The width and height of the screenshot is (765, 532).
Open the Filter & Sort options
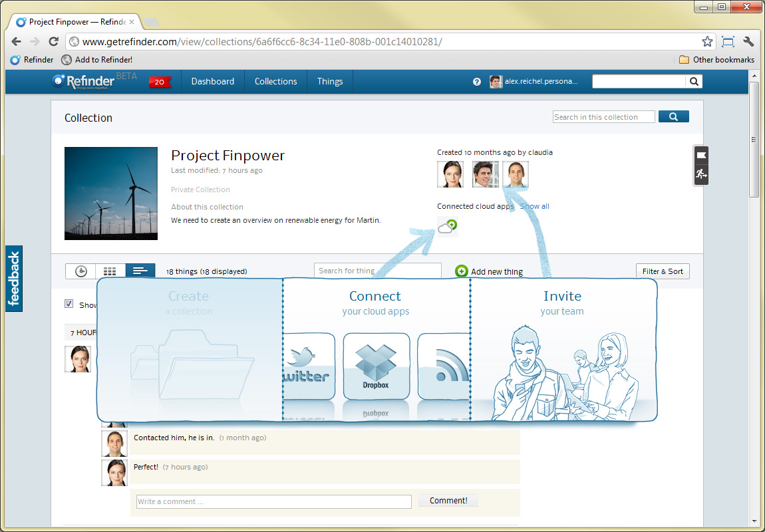(663, 271)
